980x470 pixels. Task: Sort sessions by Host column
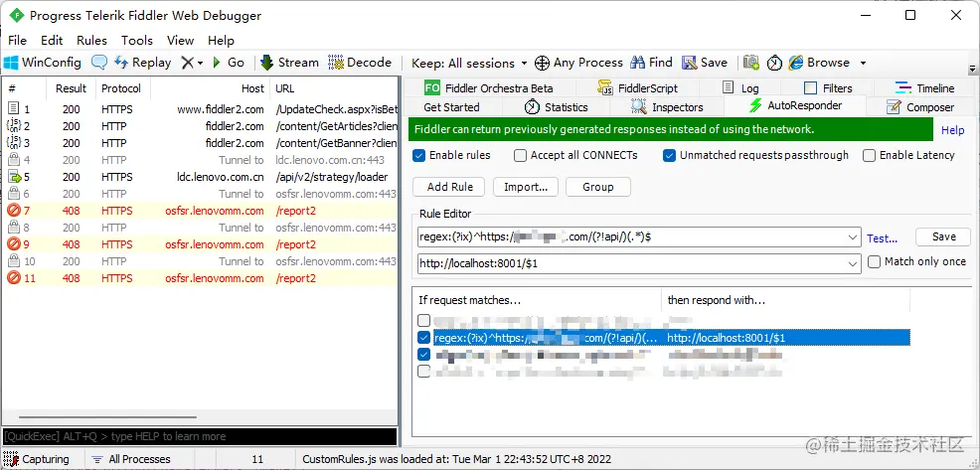pos(211,88)
